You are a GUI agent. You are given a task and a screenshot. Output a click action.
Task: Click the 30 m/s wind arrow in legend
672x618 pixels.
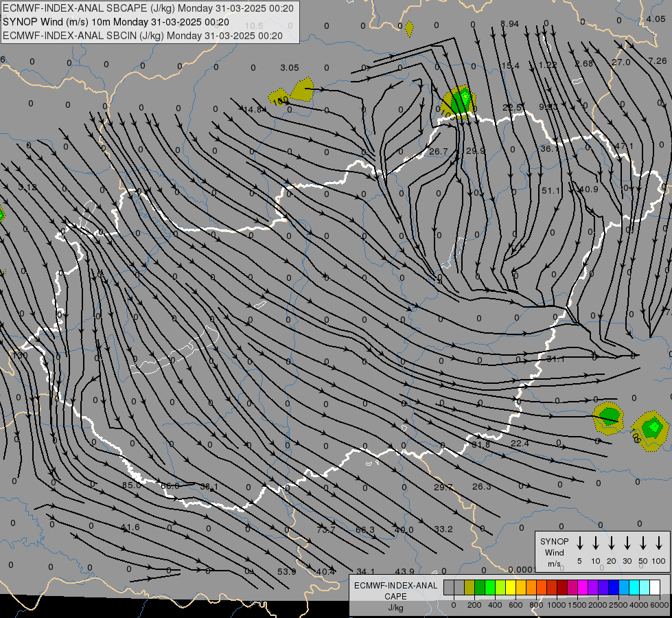(627, 543)
